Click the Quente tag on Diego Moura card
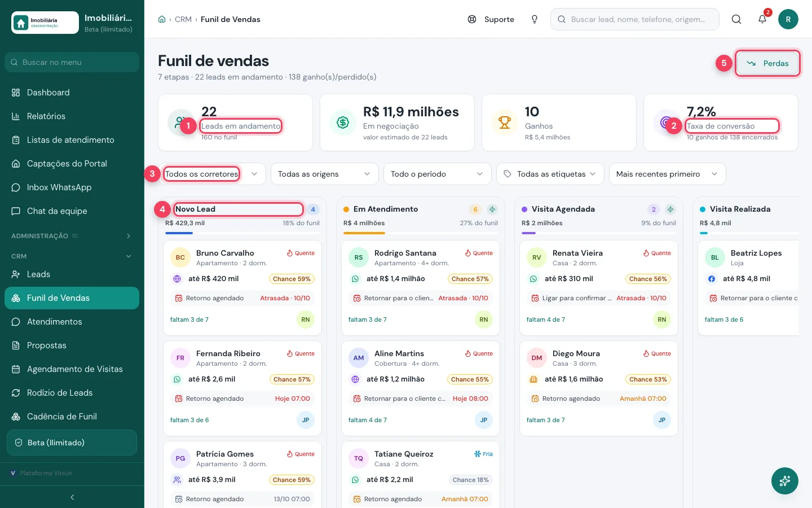 [657, 353]
